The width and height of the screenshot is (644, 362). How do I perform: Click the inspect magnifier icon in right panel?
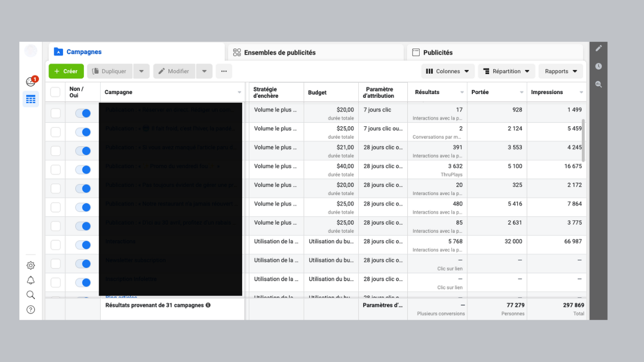click(x=599, y=84)
